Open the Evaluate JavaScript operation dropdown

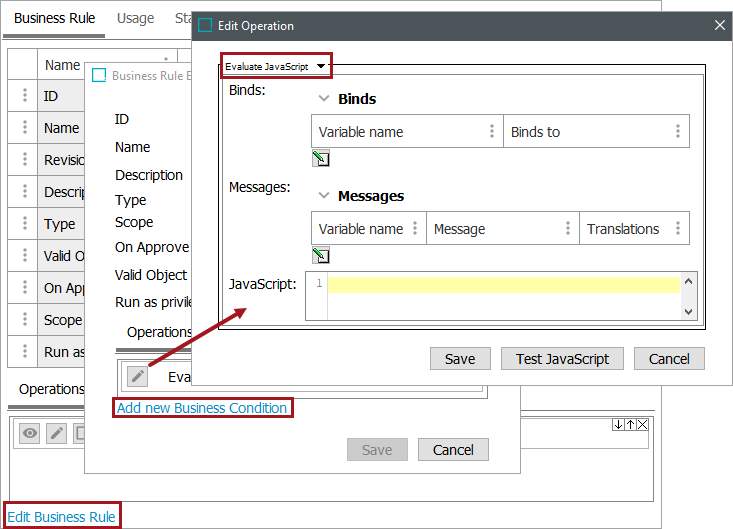point(275,66)
